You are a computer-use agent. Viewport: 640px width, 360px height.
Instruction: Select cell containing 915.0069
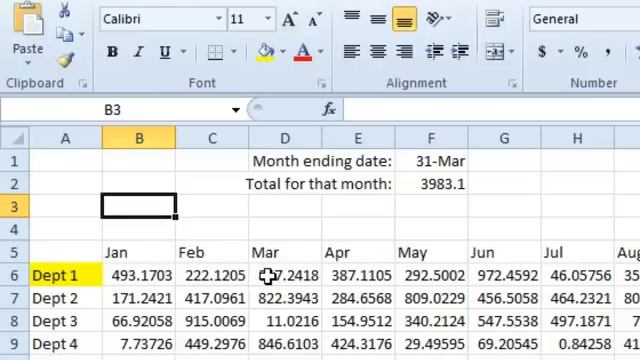coord(212,321)
